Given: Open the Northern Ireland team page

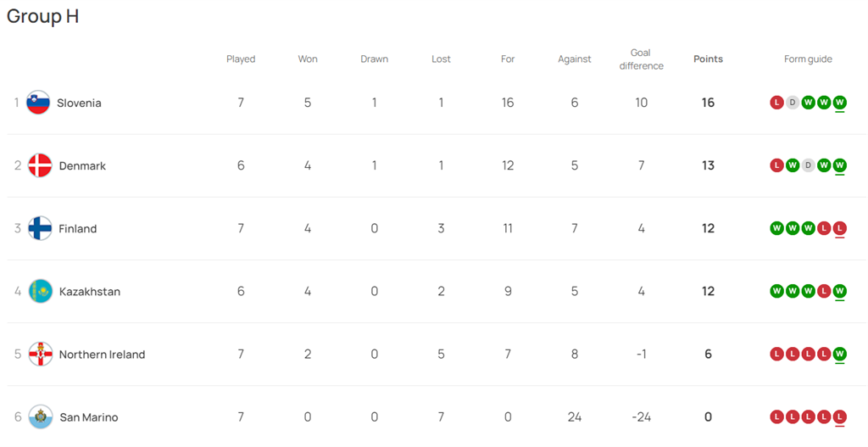Looking at the screenshot, I should tap(102, 355).
